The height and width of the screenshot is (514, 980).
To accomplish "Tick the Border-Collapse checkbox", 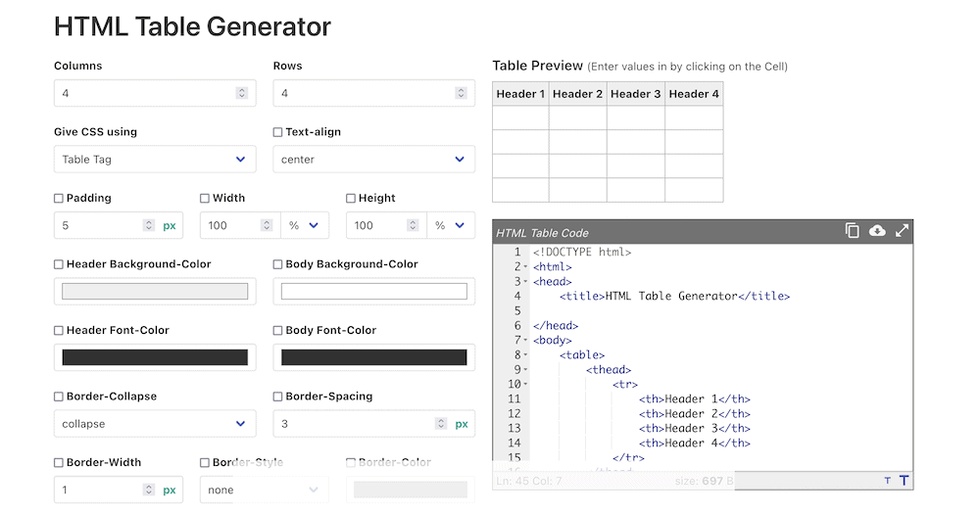I will [59, 397].
